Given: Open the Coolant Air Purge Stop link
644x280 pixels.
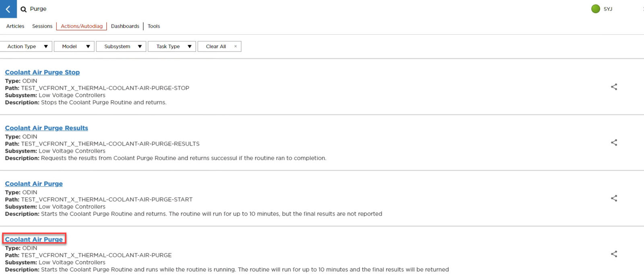Looking at the screenshot, I should pos(42,72).
